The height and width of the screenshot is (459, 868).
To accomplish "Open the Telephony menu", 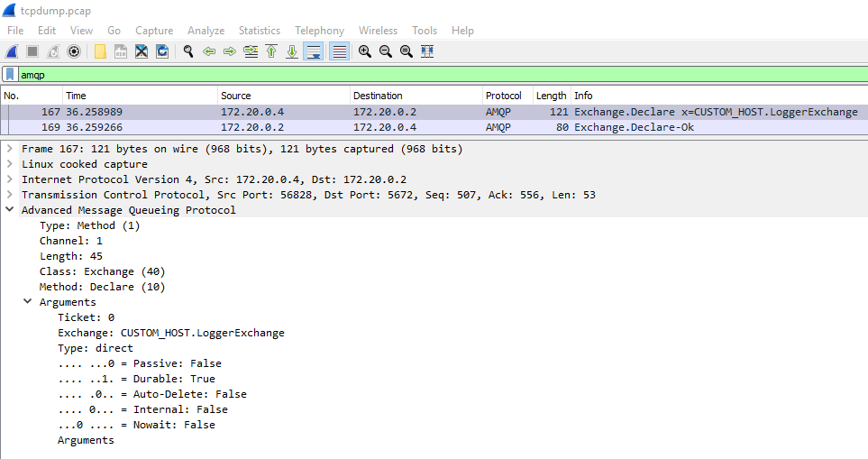I will [319, 31].
